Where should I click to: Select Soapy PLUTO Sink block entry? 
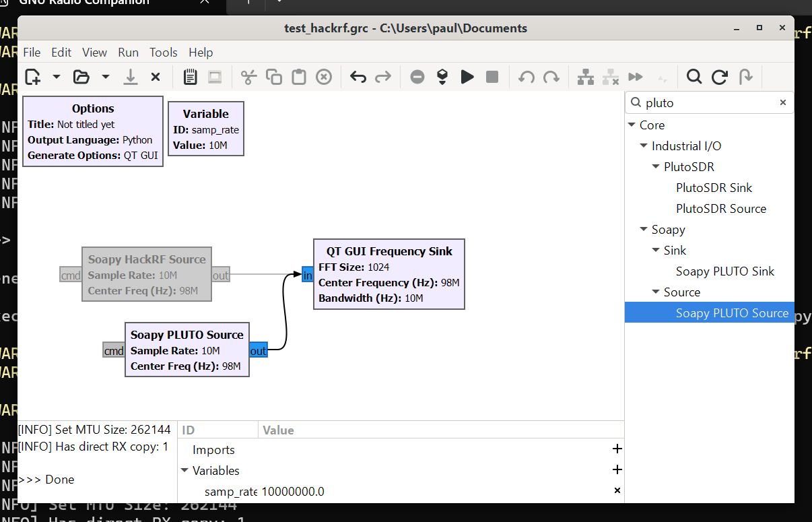click(x=725, y=271)
